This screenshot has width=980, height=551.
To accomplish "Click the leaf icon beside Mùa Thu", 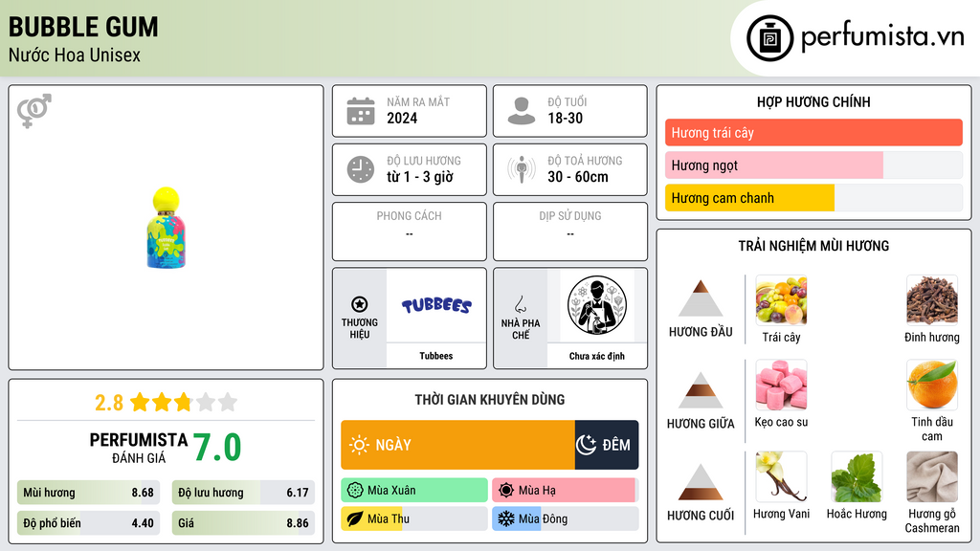I will click(355, 518).
